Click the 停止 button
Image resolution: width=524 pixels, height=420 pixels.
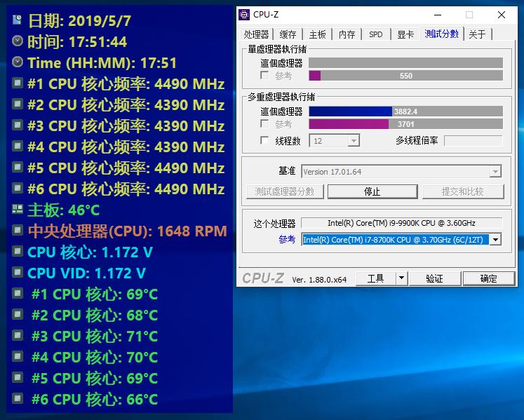click(x=372, y=191)
